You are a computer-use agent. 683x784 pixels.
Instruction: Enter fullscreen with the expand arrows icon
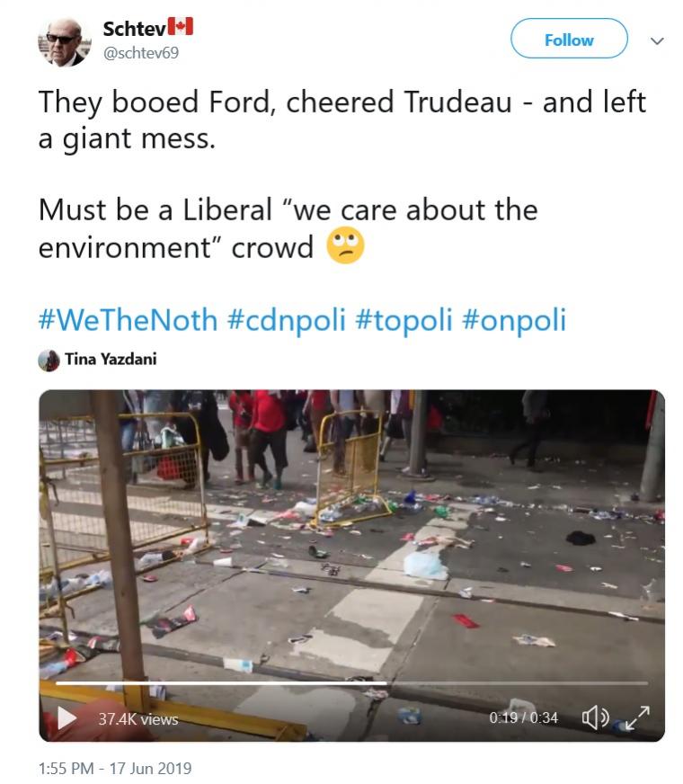coord(637,717)
